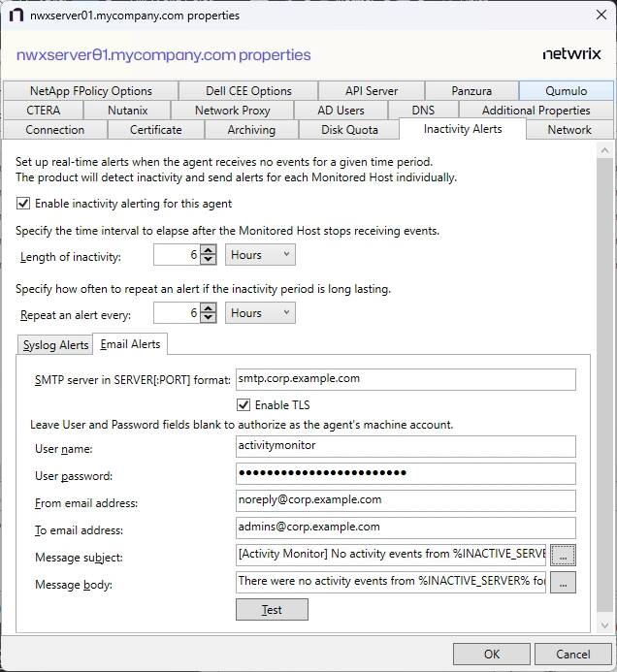Screen dimensions: 617x672
Task: Select the Connection tab
Action: 55,129
